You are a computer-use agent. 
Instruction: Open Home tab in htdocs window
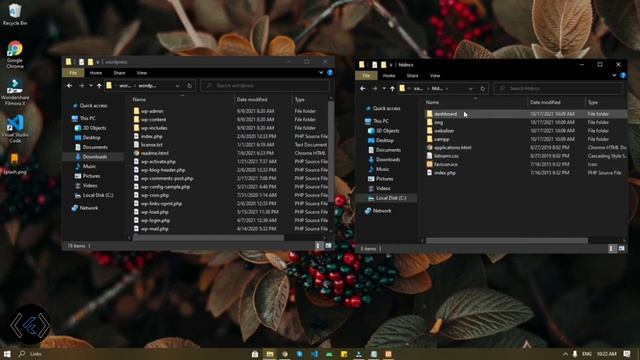tap(389, 76)
